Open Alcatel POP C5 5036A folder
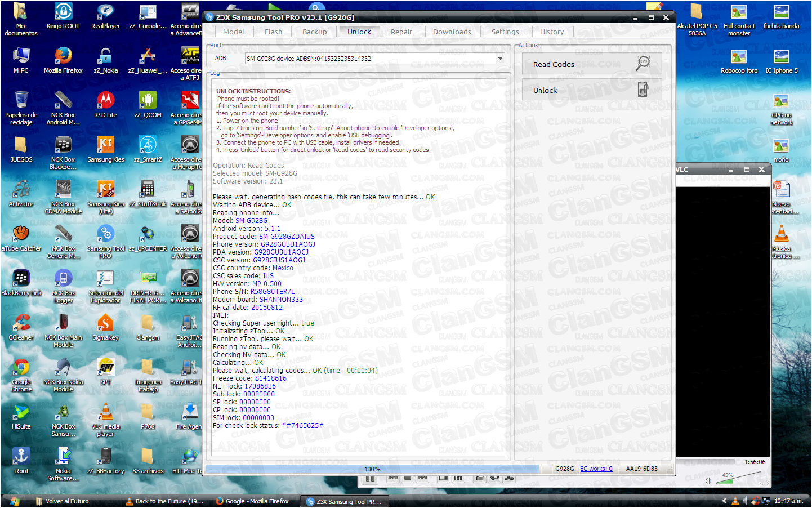Screen dimensions: 812x508 [x=697, y=19]
